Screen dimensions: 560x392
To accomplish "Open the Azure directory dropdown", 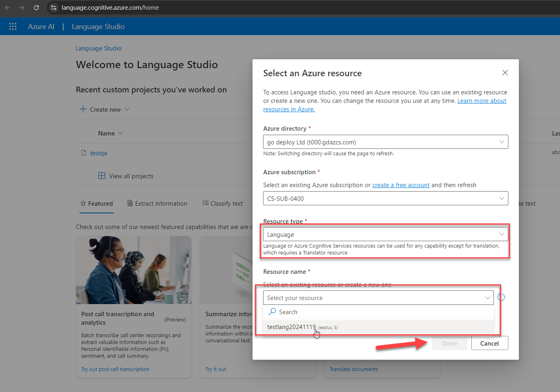I will pyautogui.click(x=385, y=142).
